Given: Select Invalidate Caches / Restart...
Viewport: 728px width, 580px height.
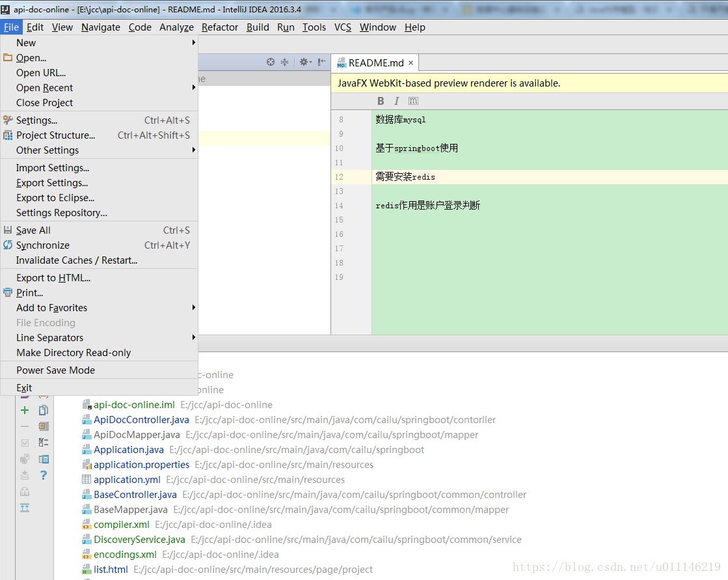Looking at the screenshot, I should coord(100,260).
